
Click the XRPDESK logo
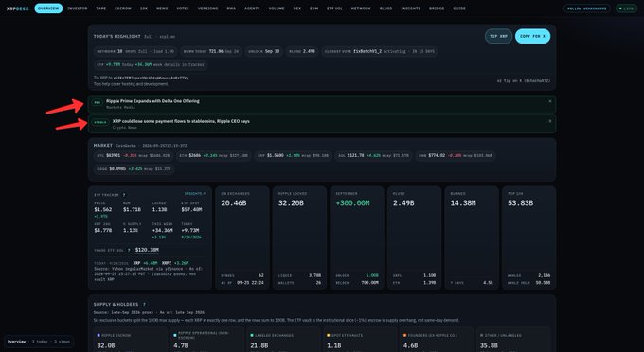[18, 9]
